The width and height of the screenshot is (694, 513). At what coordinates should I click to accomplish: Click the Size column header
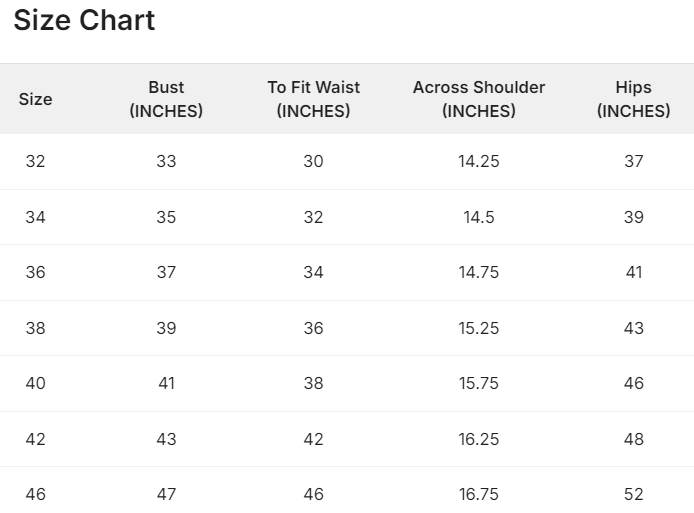35,99
